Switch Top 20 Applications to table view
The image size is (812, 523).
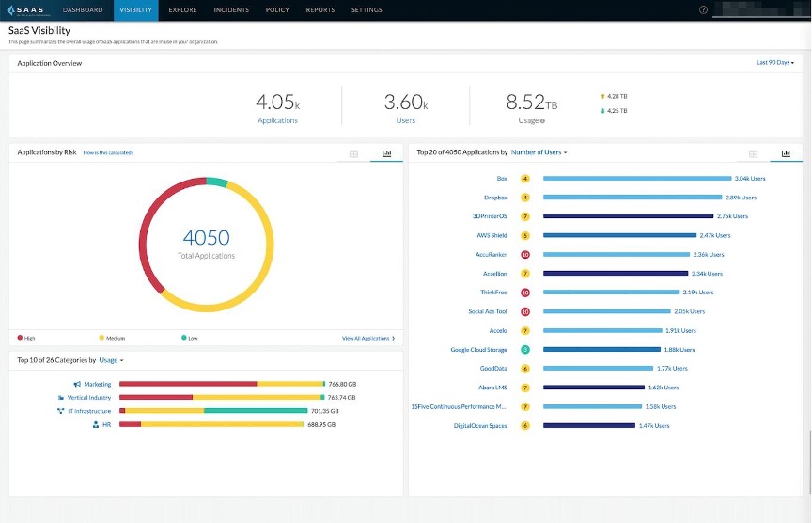tap(753, 153)
